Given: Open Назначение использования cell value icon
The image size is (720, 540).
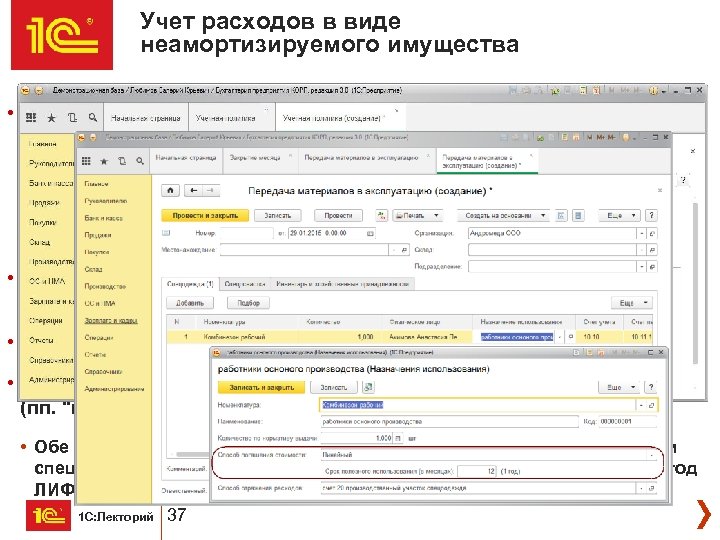Looking at the screenshot, I should coord(570,337).
